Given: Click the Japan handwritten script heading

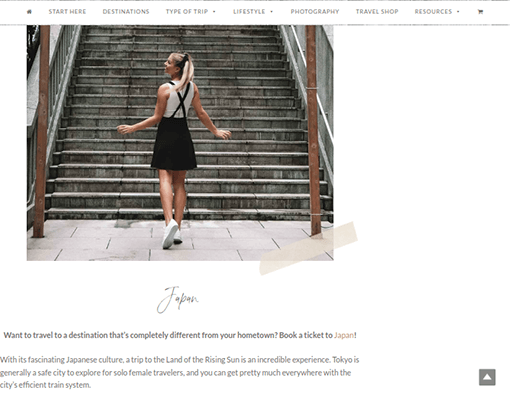Looking at the screenshot, I should click(178, 299).
